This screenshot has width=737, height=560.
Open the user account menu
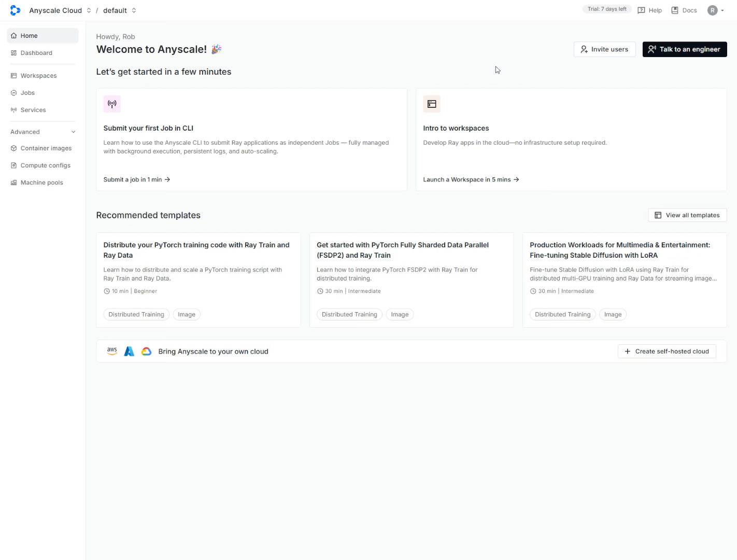pyautogui.click(x=716, y=10)
